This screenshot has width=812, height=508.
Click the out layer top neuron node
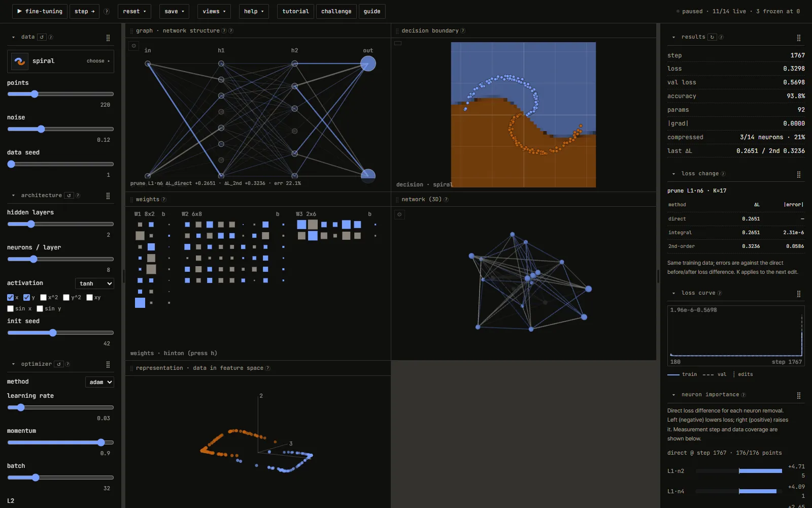click(x=368, y=63)
